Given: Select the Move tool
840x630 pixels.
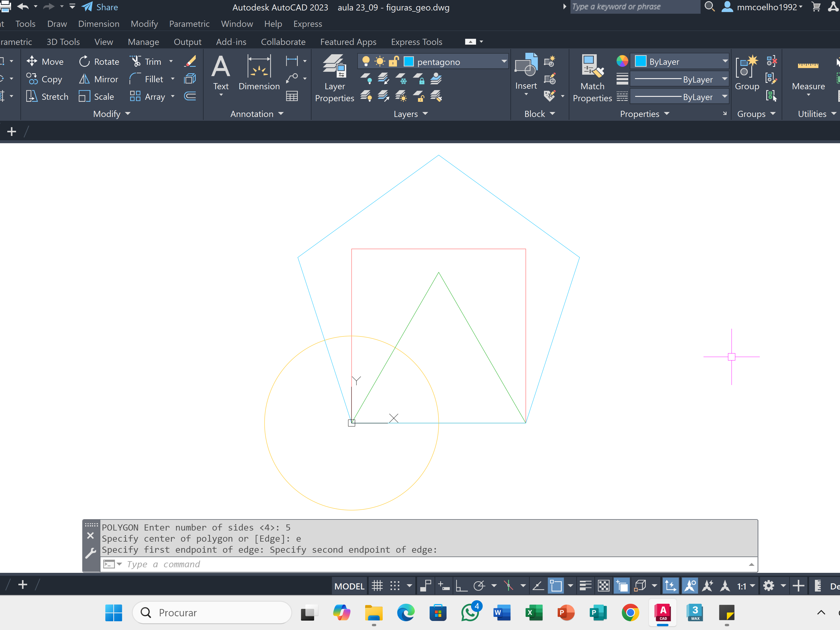Looking at the screenshot, I should click(45, 62).
